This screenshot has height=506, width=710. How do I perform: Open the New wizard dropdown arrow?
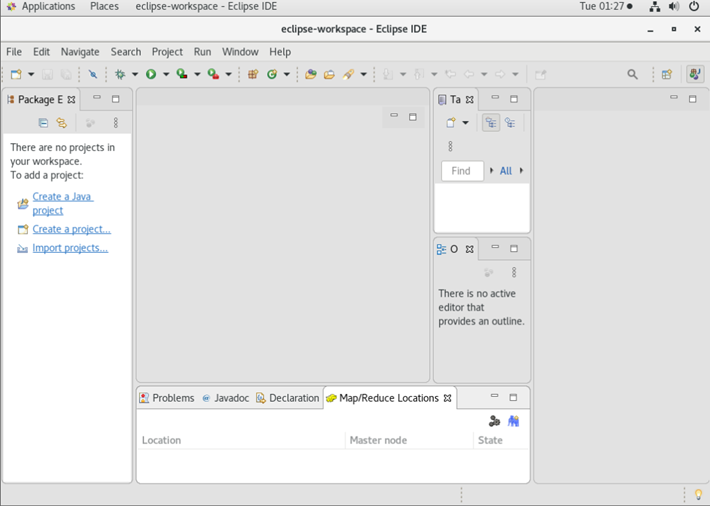point(31,74)
